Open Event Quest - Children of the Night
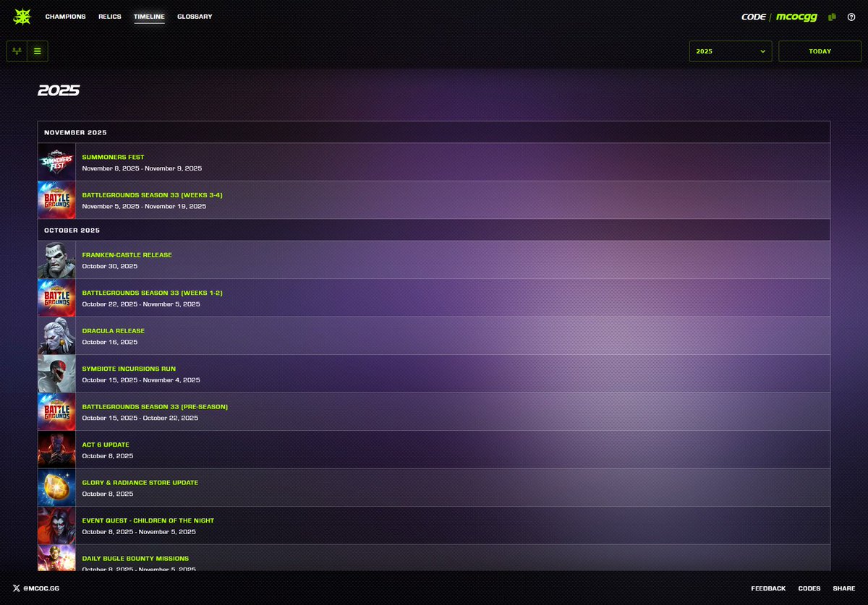Viewport: 868px width, 605px height. pyautogui.click(x=148, y=520)
